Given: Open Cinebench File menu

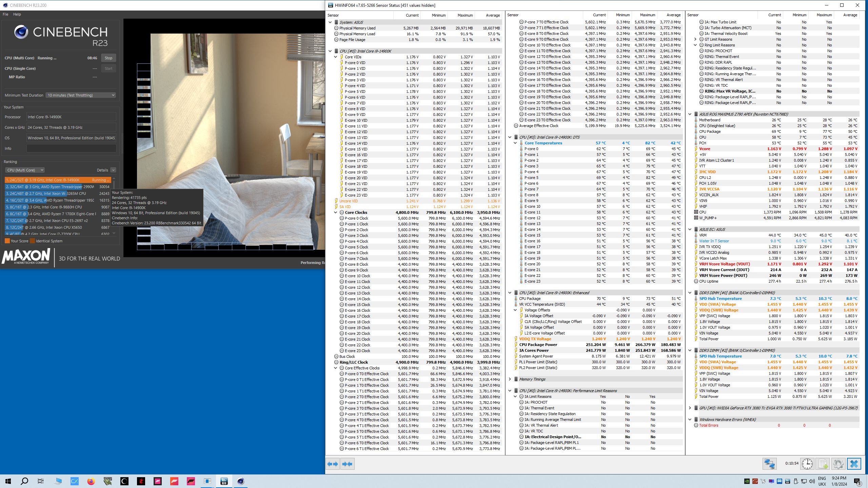Looking at the screenshot, I should coord(5,14).
